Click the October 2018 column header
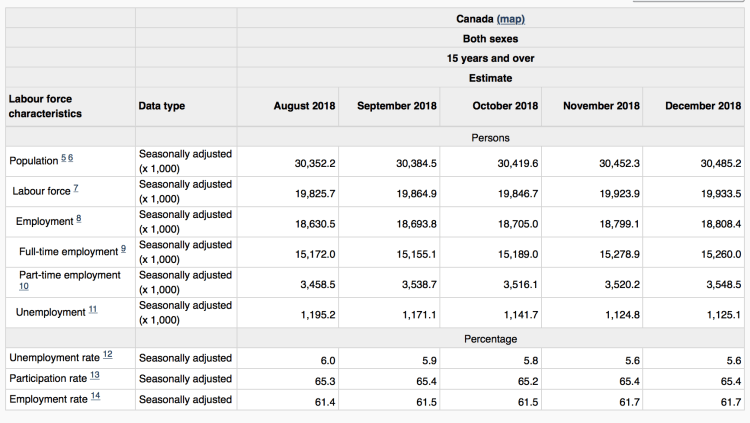This screenshot has height=423, width=750. pos(504,106)
